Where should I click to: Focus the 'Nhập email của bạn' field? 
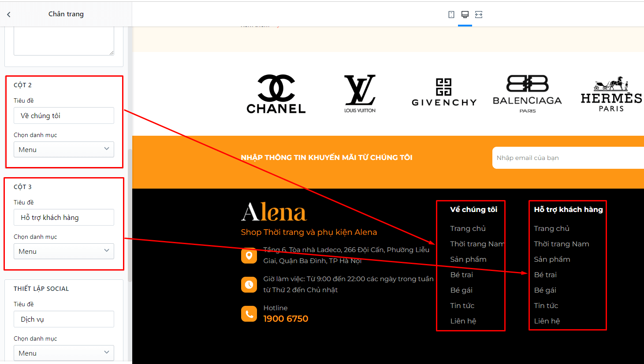click(568, 158)
